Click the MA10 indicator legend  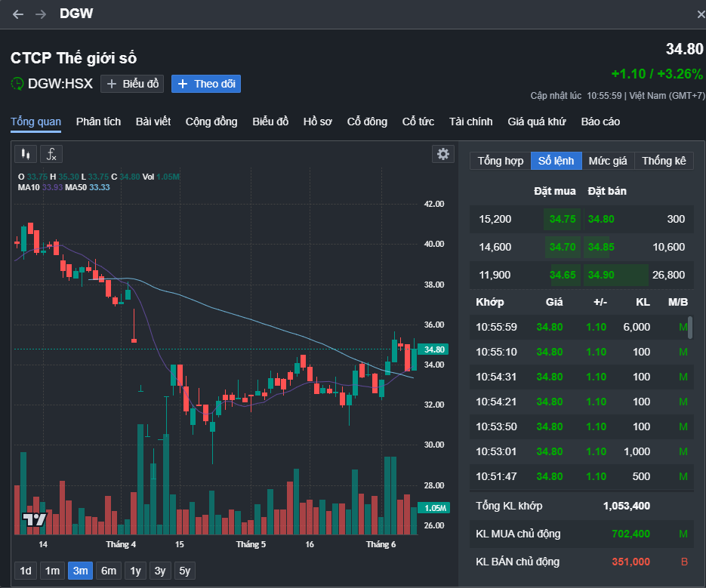click(40, 187)
